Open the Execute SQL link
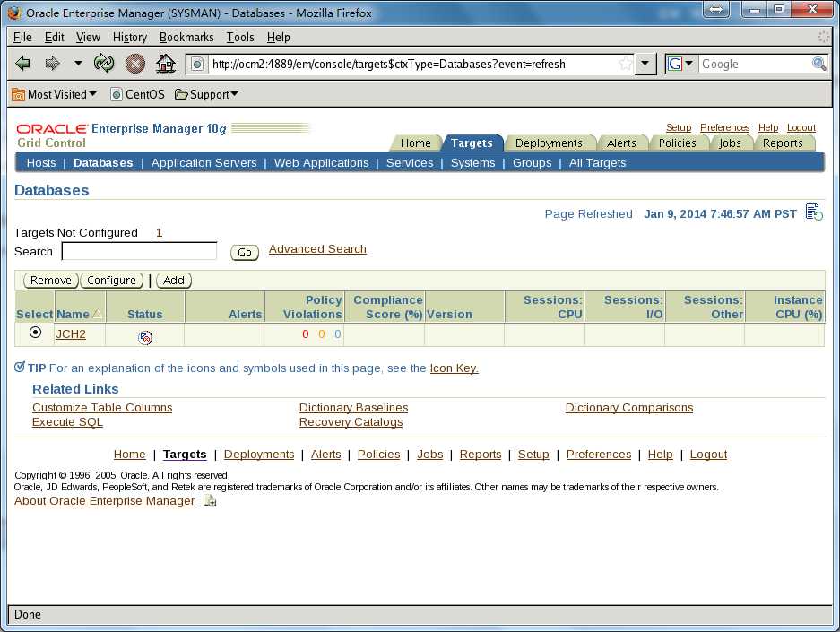 [67, 422]
